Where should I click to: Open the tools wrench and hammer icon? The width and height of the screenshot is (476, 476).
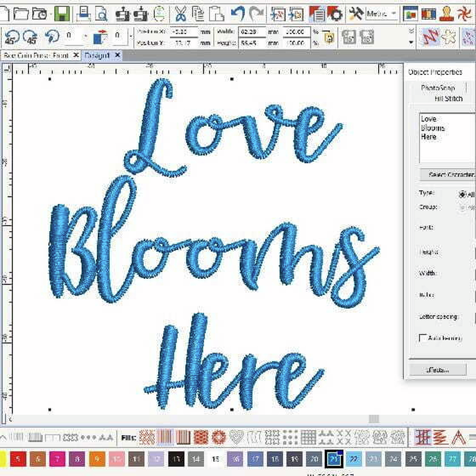(x=356, y=13)
